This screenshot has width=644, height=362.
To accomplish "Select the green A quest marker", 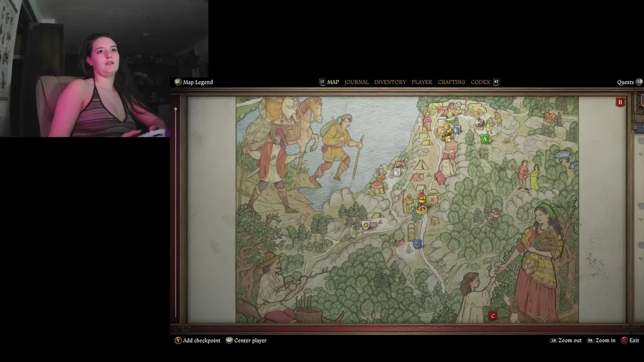I will [x=485, y=139].
